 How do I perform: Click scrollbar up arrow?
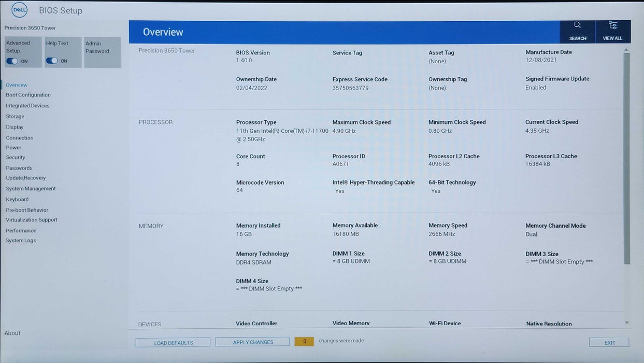tap(626, 50)
